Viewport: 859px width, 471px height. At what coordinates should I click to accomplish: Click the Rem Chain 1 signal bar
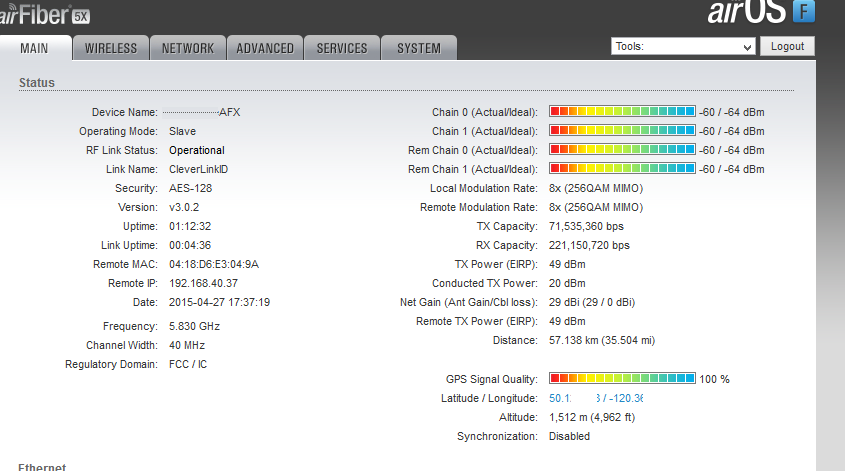click(622, 169)
